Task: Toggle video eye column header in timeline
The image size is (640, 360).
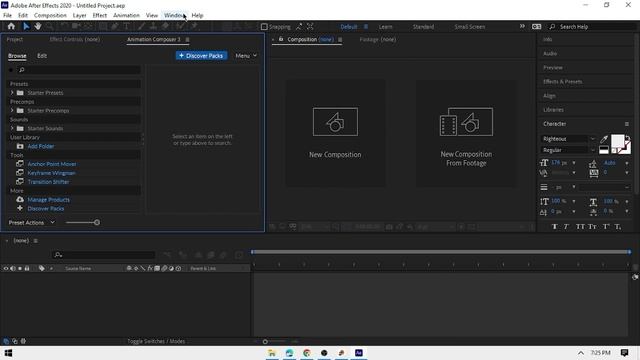Action: tap(6, 269)
